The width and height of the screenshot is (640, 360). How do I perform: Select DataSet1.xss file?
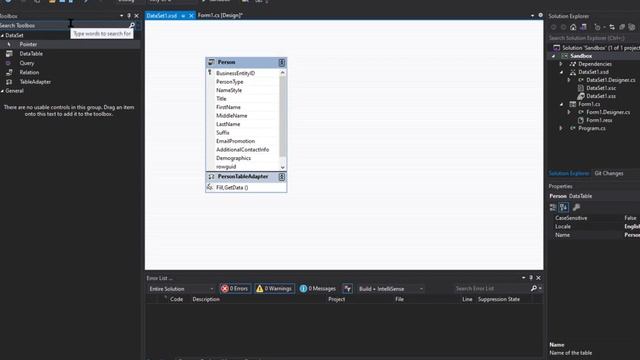601,96
